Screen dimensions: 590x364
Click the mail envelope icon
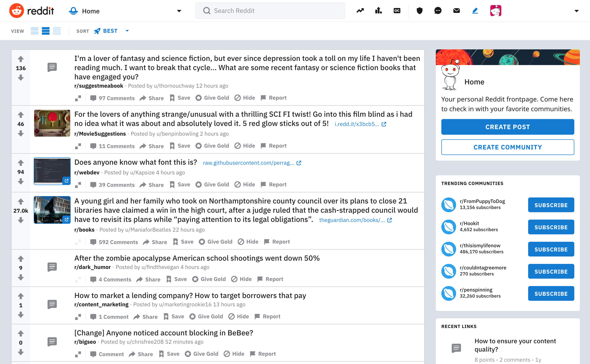click(457, 11)
